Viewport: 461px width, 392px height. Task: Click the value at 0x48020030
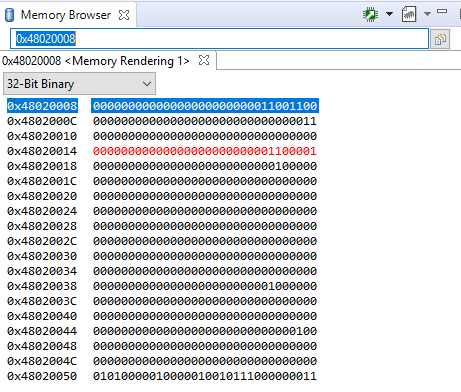point(205,256)
